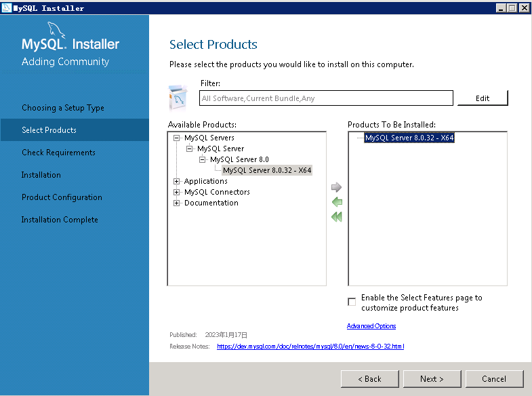Expand the Applications tree node
Image resolution: width=532 pixels, height=396 pixels.
[x=176, y=181]
